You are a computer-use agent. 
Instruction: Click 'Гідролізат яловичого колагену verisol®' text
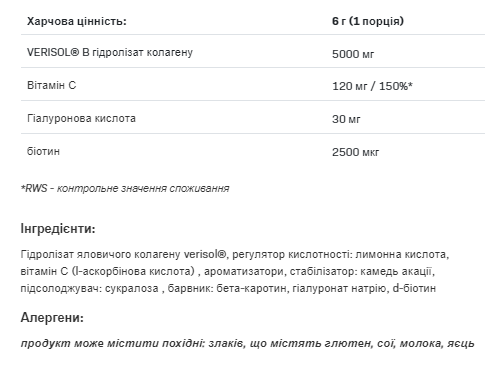click(123, 254)
